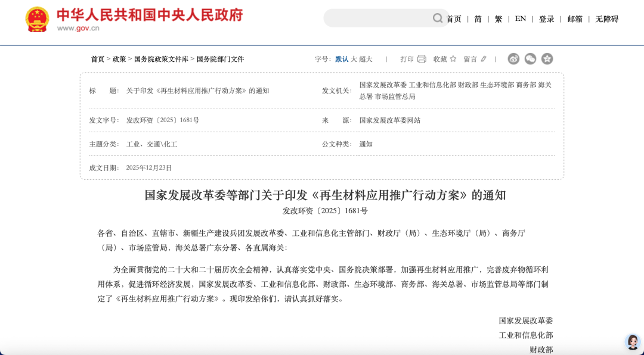Select 大 font size
This screenshot has height=355, width=644.
click(x=354, y=59)
